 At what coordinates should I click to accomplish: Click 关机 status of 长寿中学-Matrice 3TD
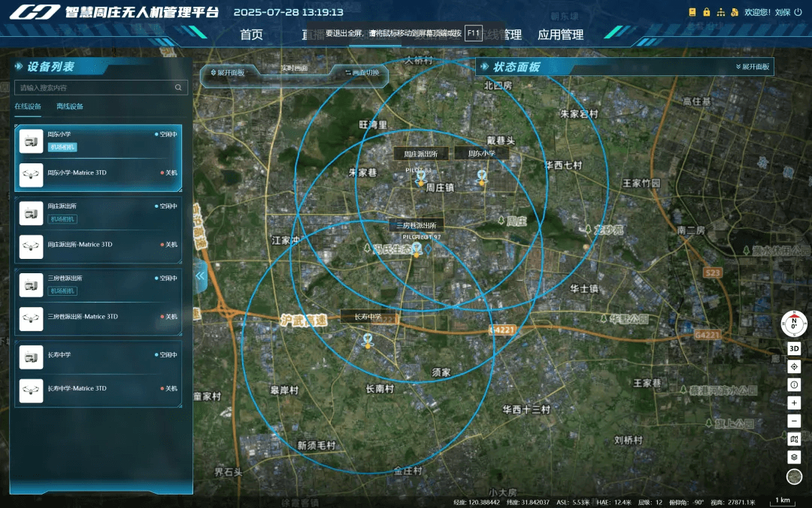pyautogui.click(x=169, y=388)
